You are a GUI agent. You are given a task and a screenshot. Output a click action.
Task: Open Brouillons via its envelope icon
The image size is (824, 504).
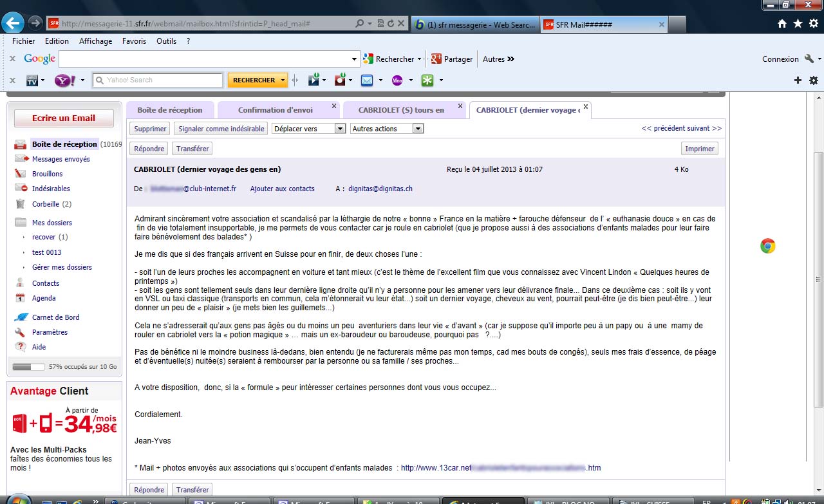(20, 174)
